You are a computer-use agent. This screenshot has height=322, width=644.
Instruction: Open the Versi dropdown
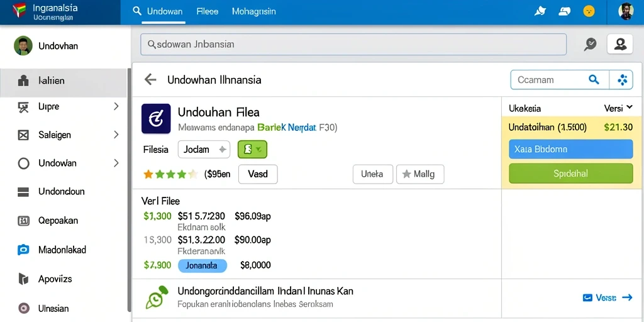[x=618, y=108]
